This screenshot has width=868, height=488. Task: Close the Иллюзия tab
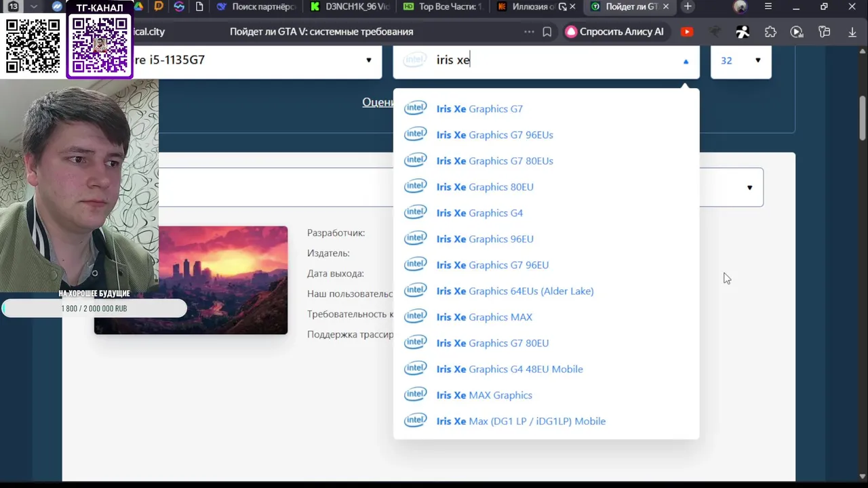click(x=572, y=7)
